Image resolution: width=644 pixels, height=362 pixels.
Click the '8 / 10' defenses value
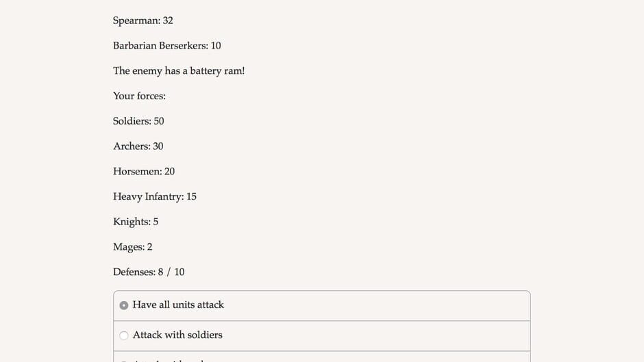pos(171,272)
